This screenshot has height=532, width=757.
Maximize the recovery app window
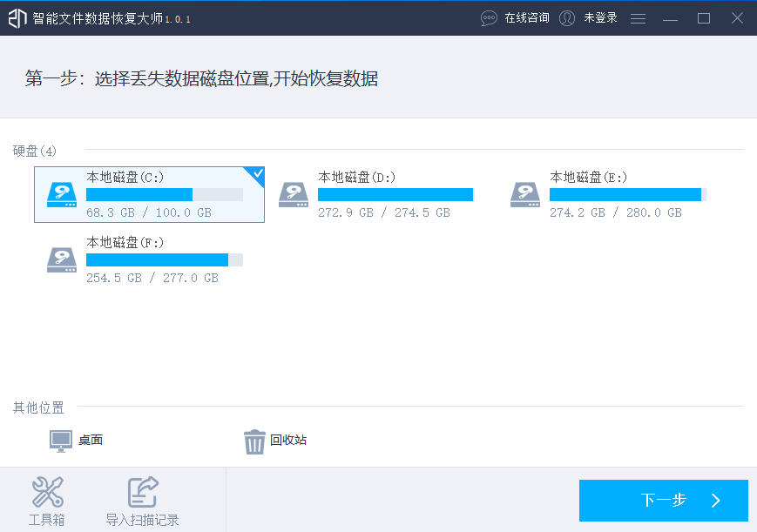tap(703, 18)
